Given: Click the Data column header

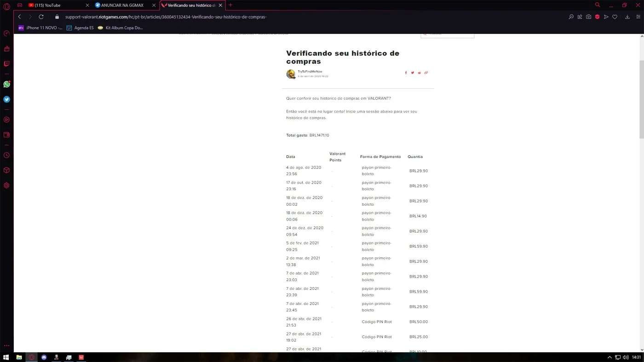Looking at the screenshot, I should pos(291,157).
